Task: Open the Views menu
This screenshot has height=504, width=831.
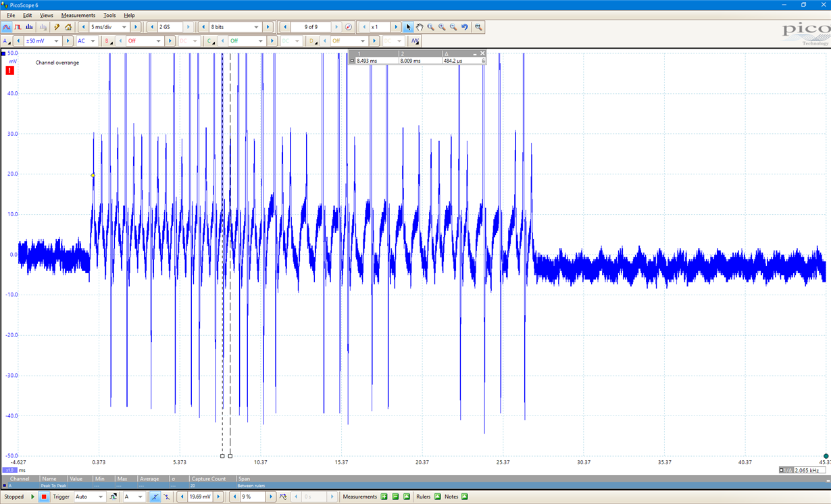Action: [x=47, y=15]
